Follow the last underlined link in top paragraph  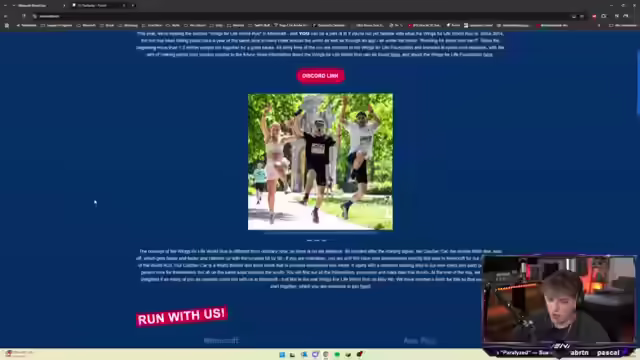[488, 55]
